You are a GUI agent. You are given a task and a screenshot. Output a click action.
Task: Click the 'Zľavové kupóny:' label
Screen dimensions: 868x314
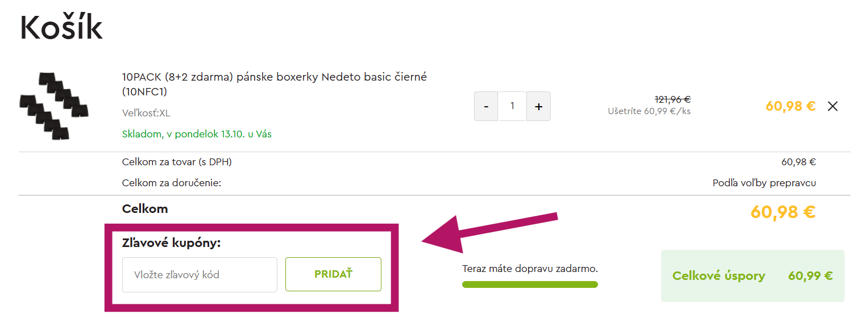click(x=171, y=243)
